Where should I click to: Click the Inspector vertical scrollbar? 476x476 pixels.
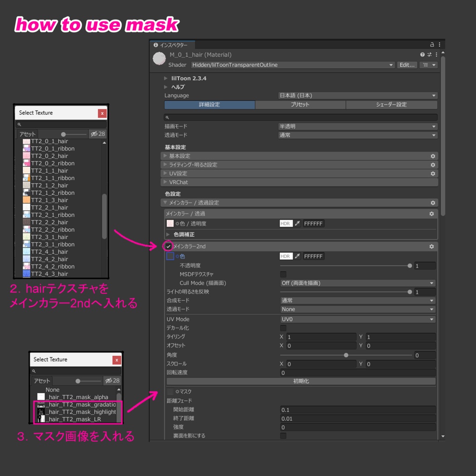443,137
